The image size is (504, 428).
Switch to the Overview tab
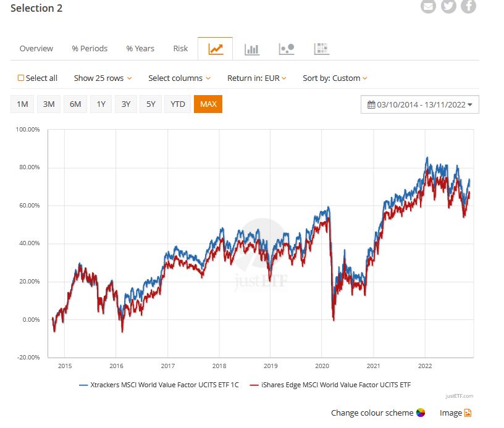(36, 49)
